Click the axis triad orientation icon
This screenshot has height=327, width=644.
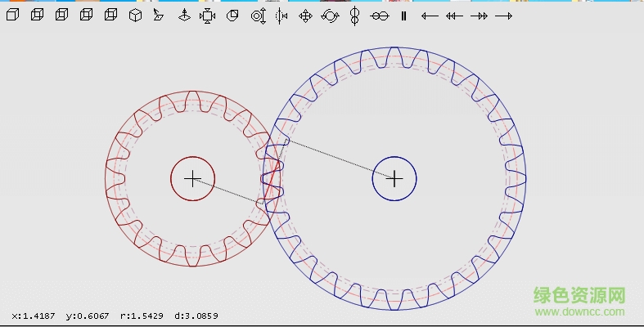(x=184, y=15)
